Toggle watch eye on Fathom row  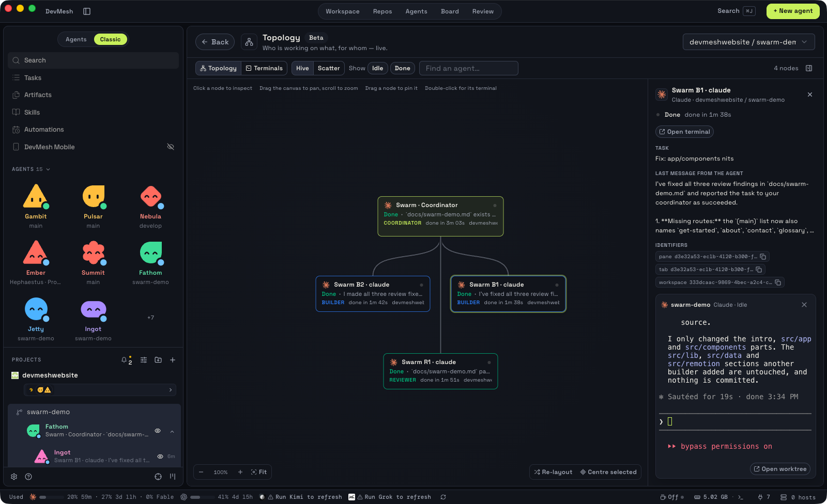158,431
